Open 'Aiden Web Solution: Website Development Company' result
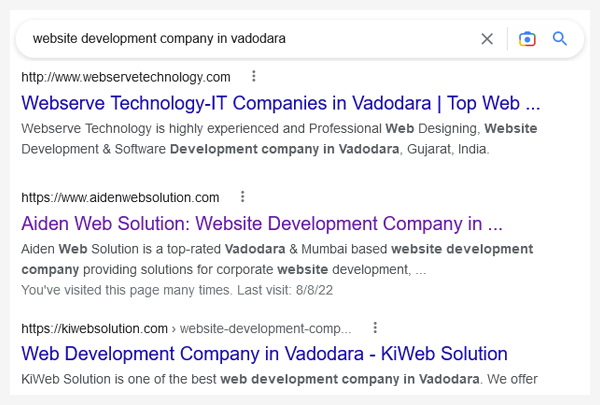This screenshot has width=600, height=405. pyautogui.click(x=262, y=224)
